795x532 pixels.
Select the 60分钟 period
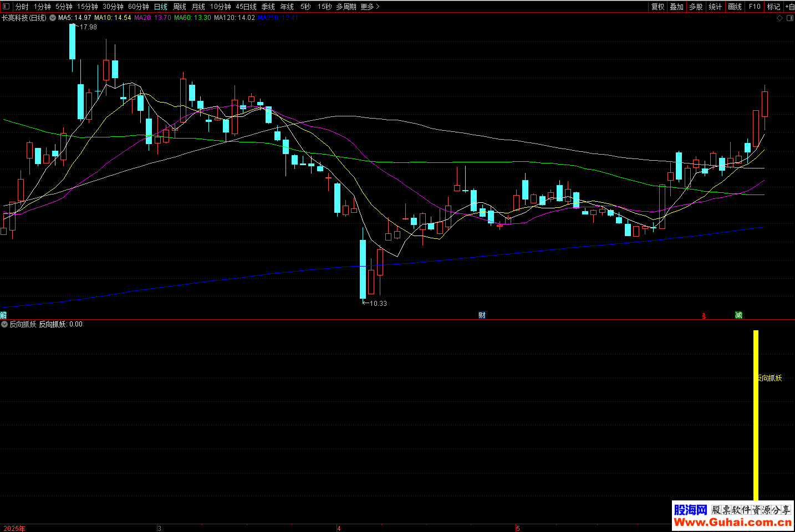[x=139, y=7]
